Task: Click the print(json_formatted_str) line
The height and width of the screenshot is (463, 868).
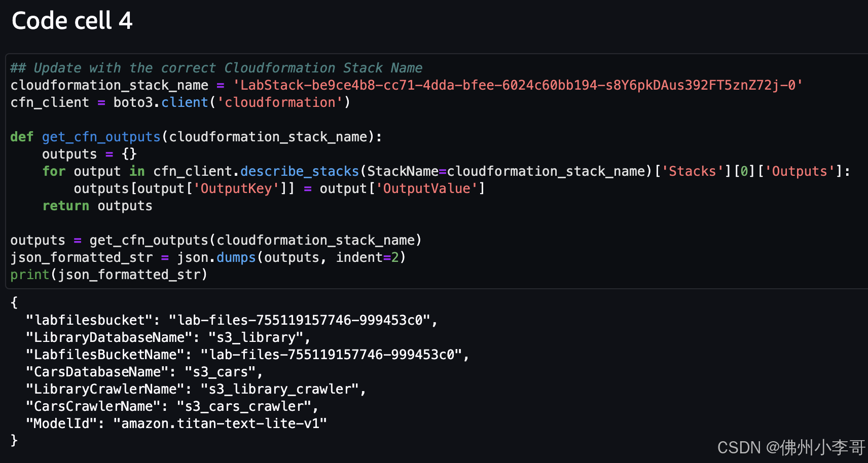Action: (109, 275)
